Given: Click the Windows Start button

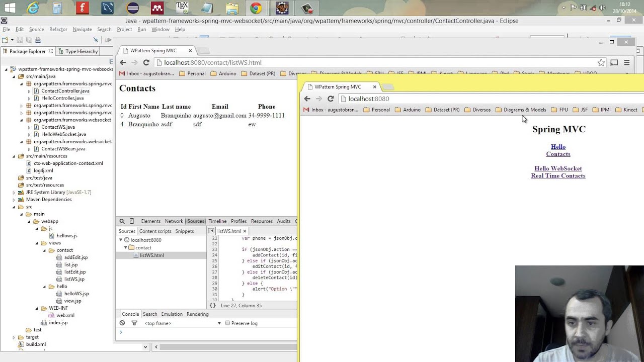Looking at the screenshot, I should 9,8.
